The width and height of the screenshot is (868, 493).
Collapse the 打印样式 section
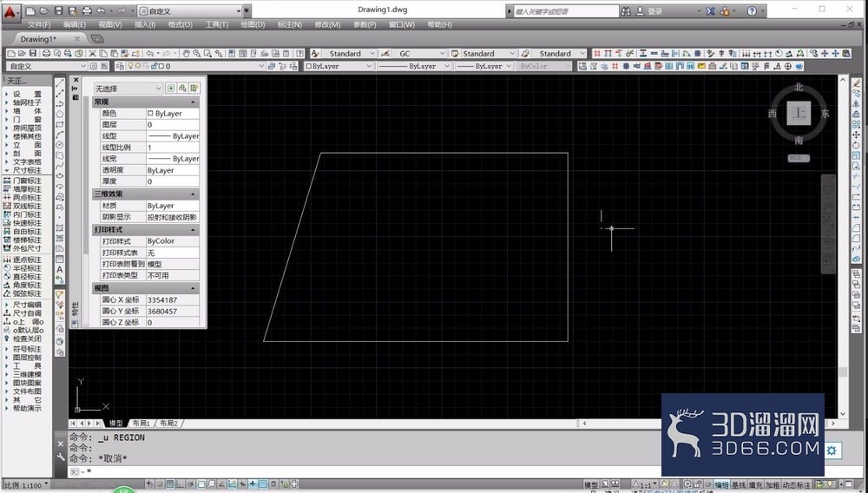(193, 230)
